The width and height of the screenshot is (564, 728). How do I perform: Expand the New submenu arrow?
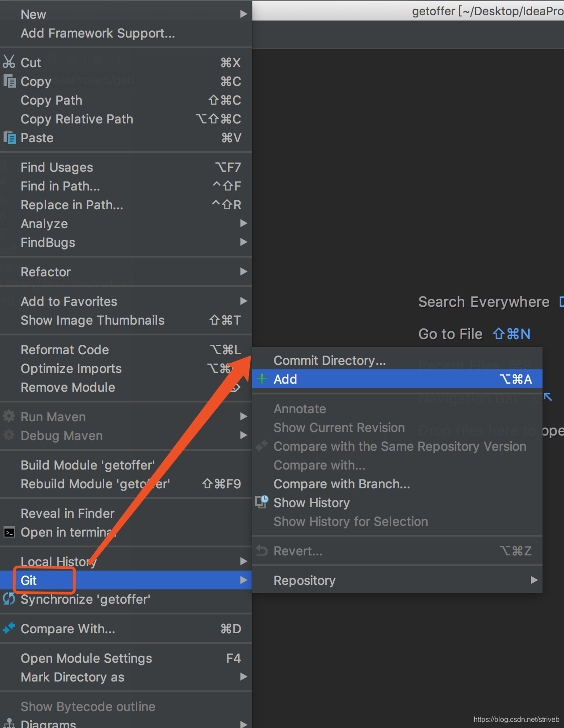(244, 14)
